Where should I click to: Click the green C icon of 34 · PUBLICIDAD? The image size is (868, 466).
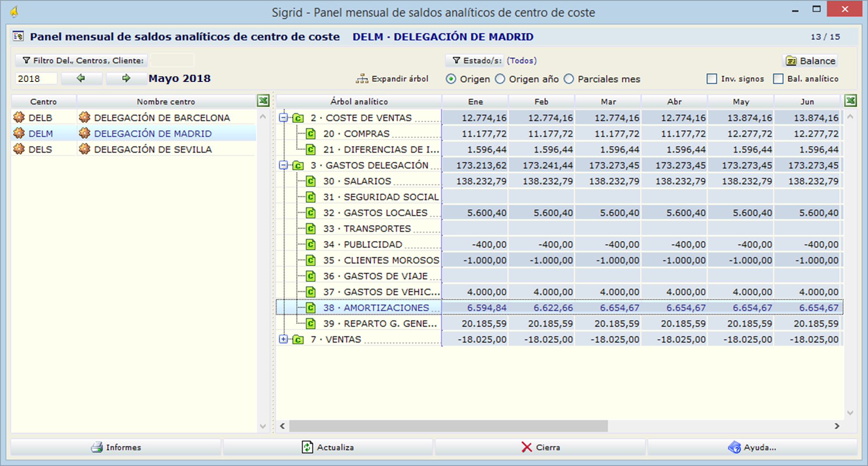click(x=311, y=244)
